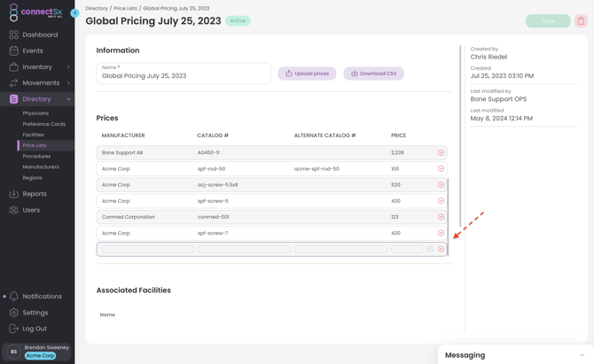Select Physicians under Directory
594x364 pixels.
coord(35,113)
